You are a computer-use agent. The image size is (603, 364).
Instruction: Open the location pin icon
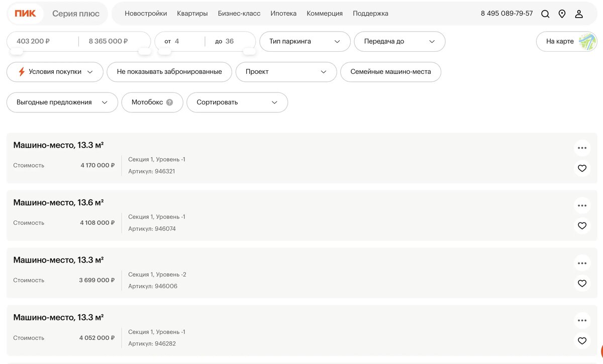pyautogui.click(x=562, y=14)
